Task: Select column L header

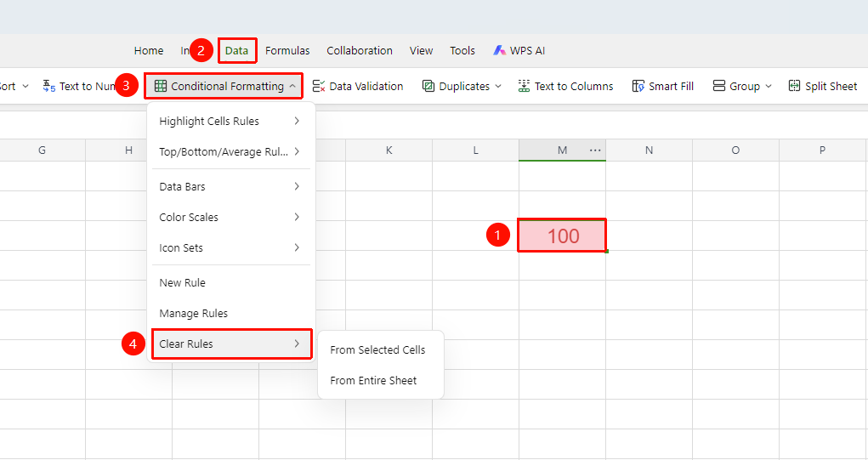Action: pos(475,150)
